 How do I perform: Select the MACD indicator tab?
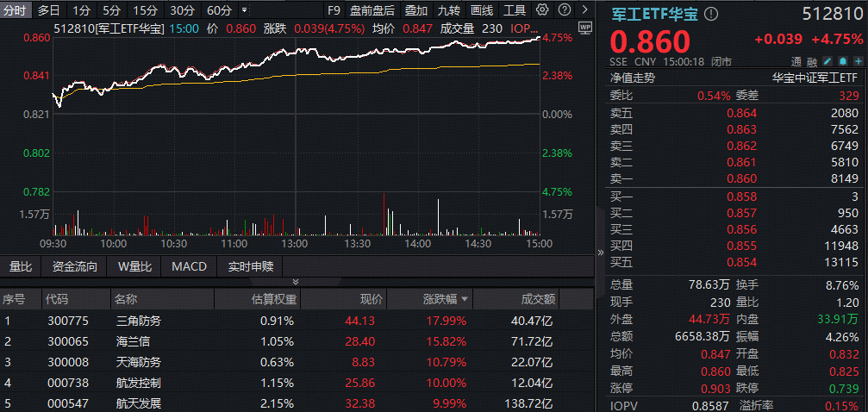189,266
